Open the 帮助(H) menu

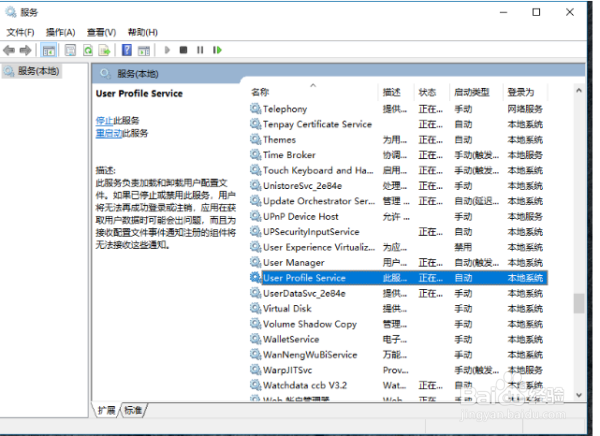(142, 32)
